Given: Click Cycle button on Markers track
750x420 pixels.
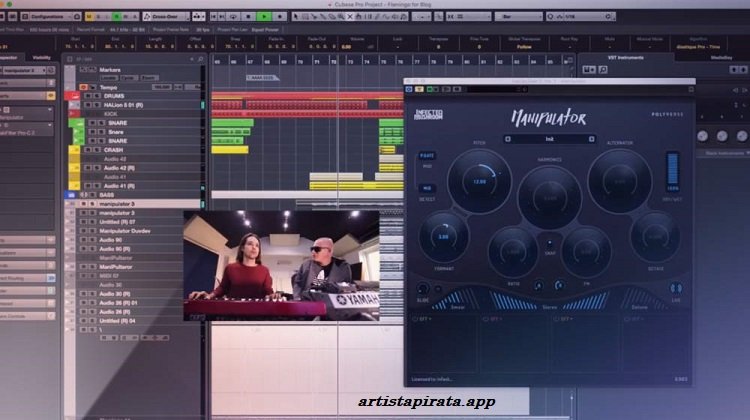Looking at the screenshot, I should tap(128, 78).
